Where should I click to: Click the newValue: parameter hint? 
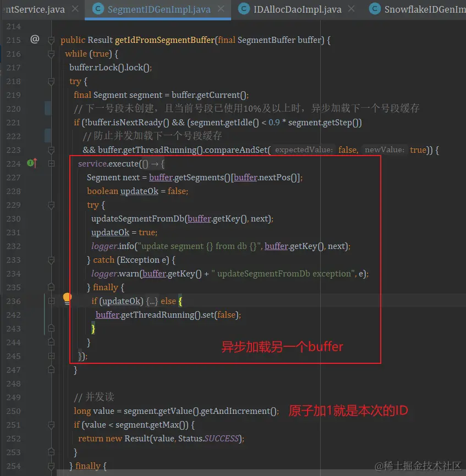[x=385, y=150]
